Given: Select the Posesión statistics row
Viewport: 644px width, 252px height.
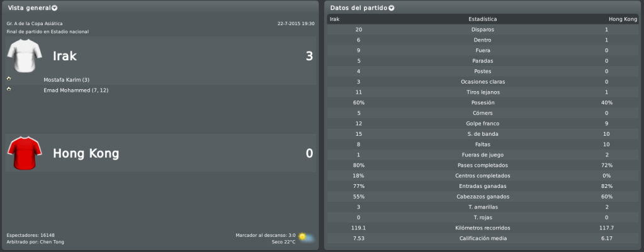Looking at the screenshot, I should click(x=483, y=102).
